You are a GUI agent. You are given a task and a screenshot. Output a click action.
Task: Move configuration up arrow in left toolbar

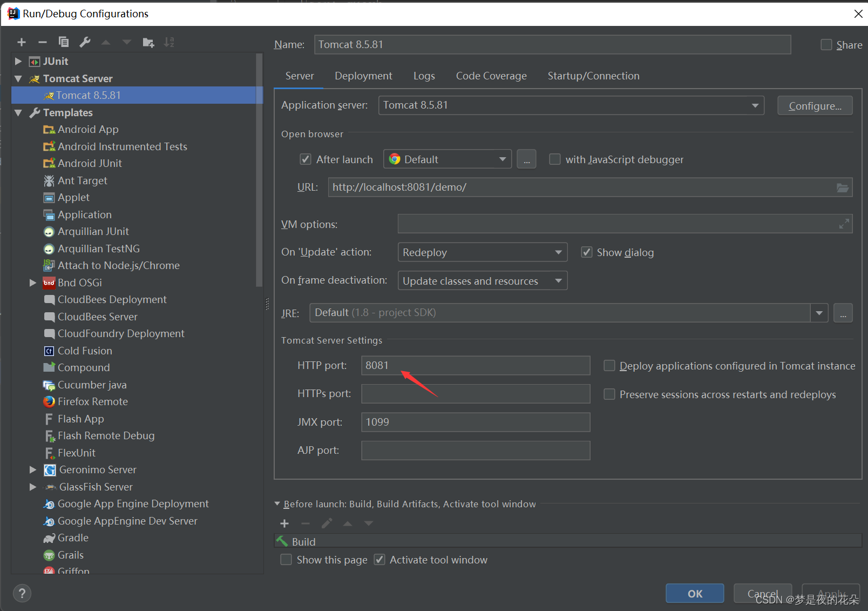pyautogui.click(x=106, y=42)
